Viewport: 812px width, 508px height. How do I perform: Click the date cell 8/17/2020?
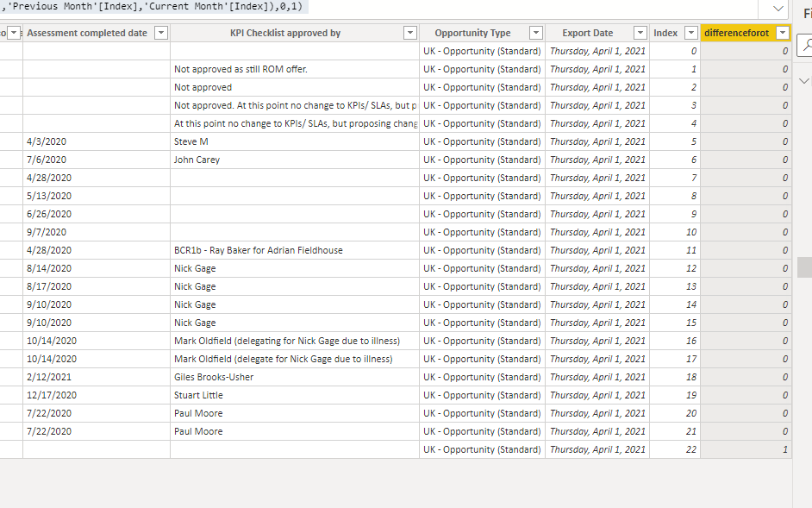[x=97, y=286]
